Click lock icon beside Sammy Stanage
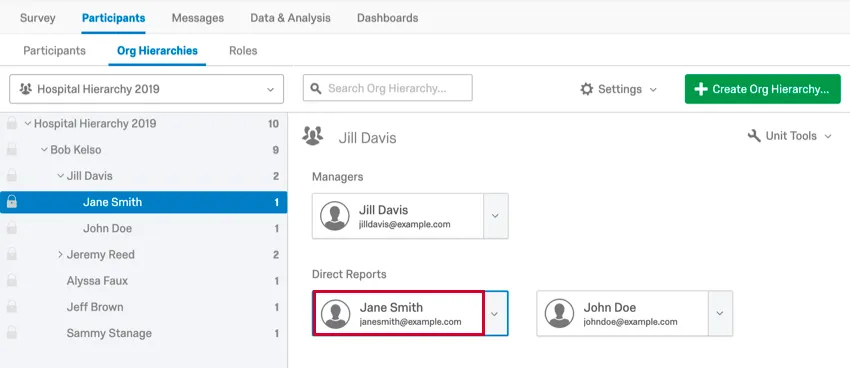 click(x=11, y=333)
